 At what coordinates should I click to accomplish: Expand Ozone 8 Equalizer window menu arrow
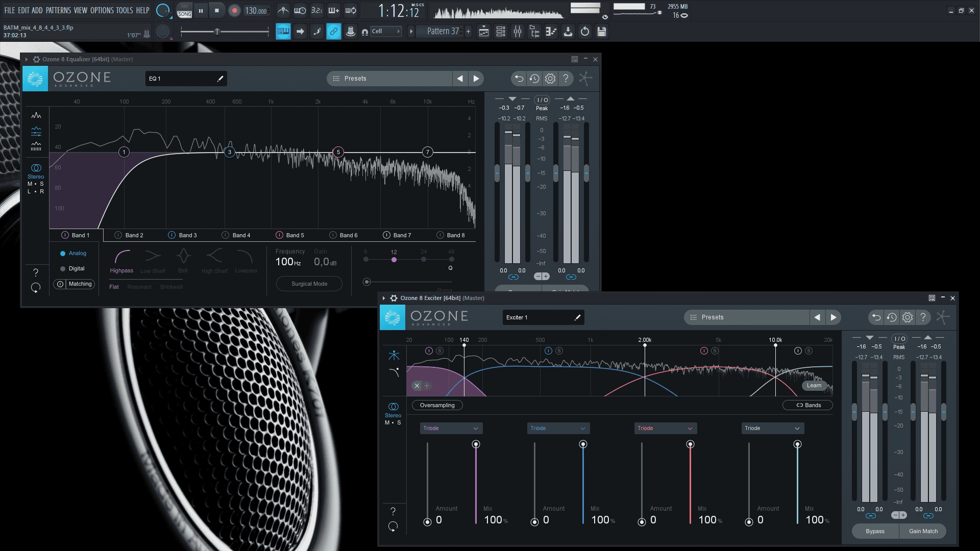[x=27, y=59]
